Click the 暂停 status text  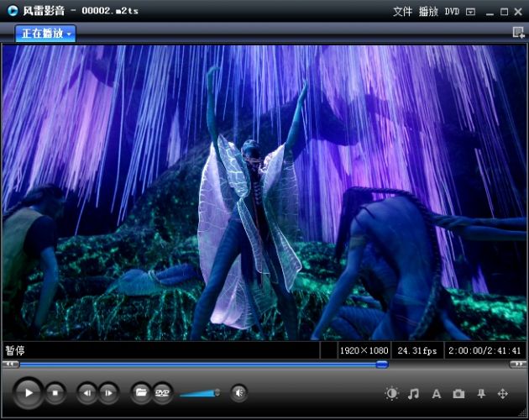(15, 350)
